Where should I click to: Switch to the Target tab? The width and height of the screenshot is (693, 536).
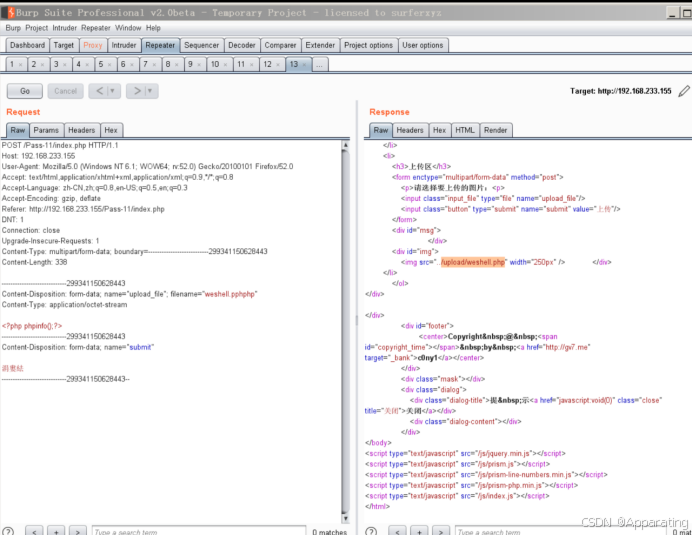tap(64, 45)
